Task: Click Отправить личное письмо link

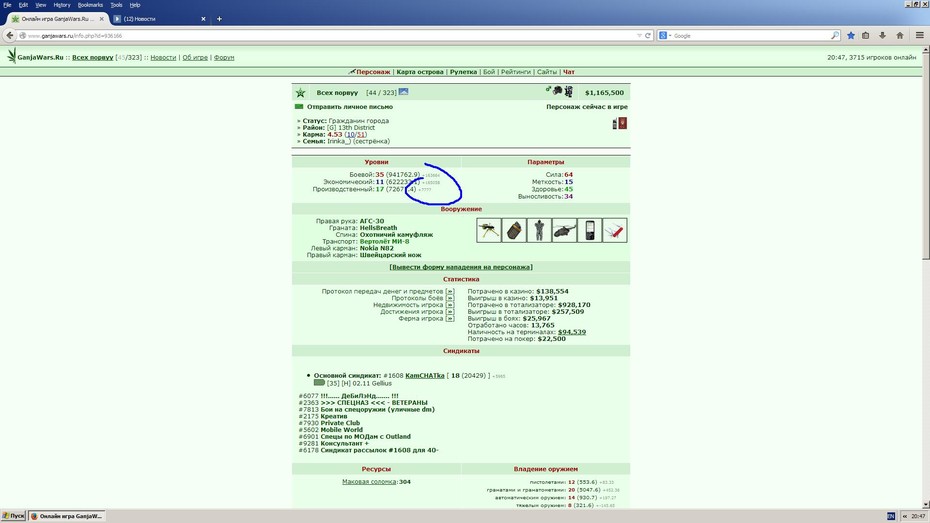Action: click(x=350, y=107)
